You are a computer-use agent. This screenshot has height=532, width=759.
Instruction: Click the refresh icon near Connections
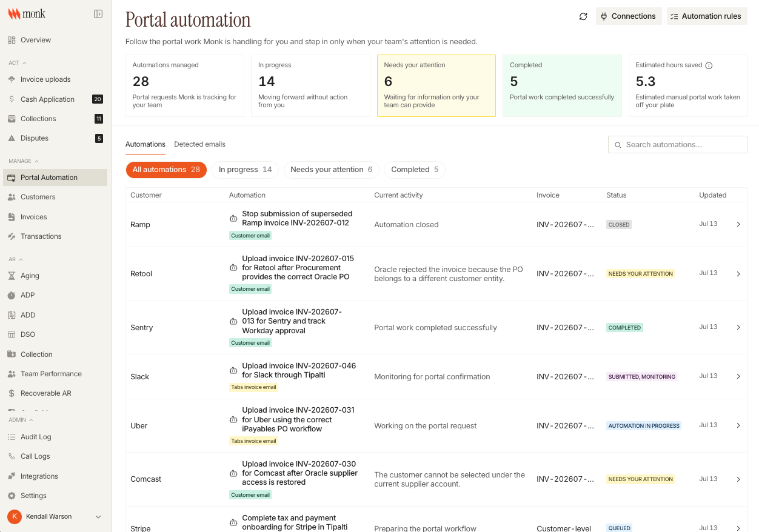click(x=583, y=16)
